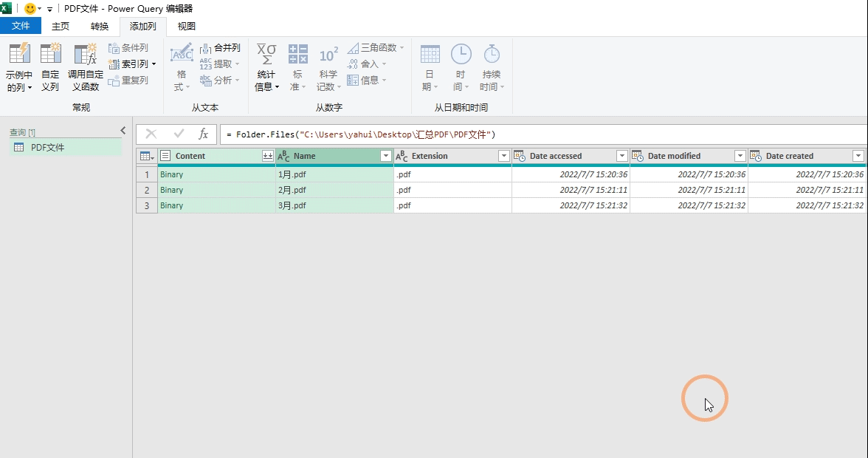Cancel the formula edit with X
Viewport: 868px width, 458px height.
[x=151, y=134]
